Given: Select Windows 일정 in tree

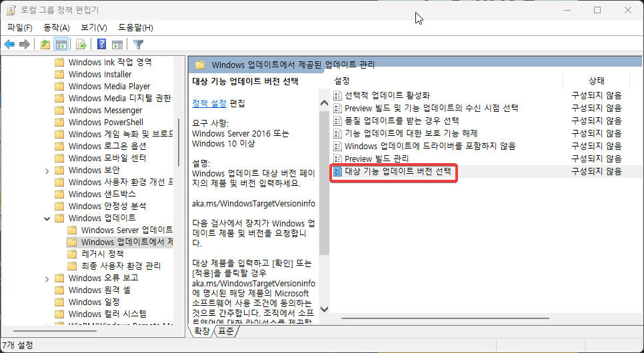Looking at the screenshot, I should tap(94, 302).
